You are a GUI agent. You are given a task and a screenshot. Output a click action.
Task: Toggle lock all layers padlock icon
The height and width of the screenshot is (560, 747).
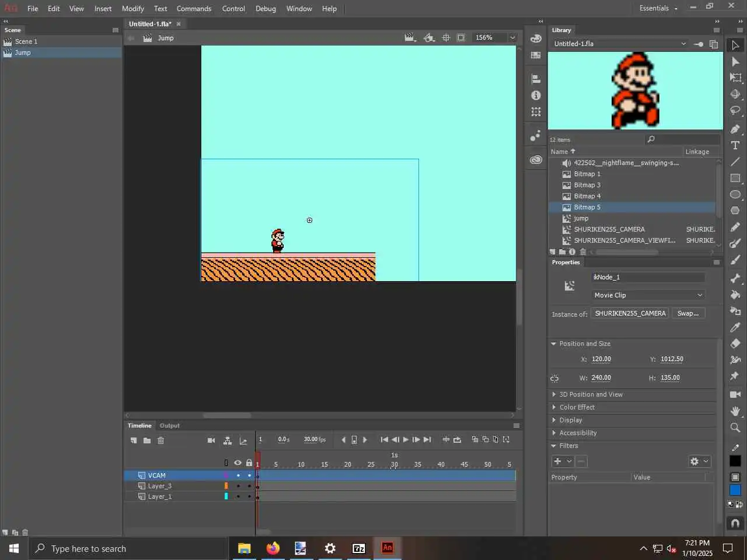[x=249, y=463]
